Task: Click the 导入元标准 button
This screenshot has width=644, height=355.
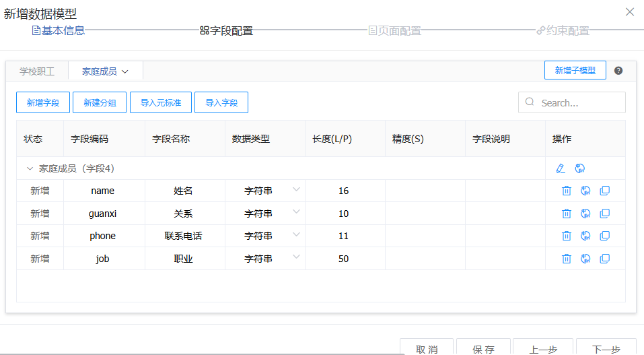Action: pos(161,103)
